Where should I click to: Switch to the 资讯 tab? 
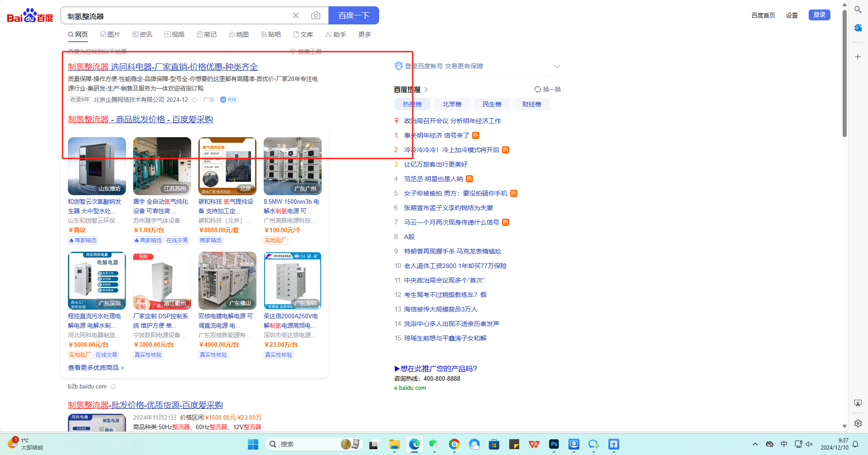point(142,34)
